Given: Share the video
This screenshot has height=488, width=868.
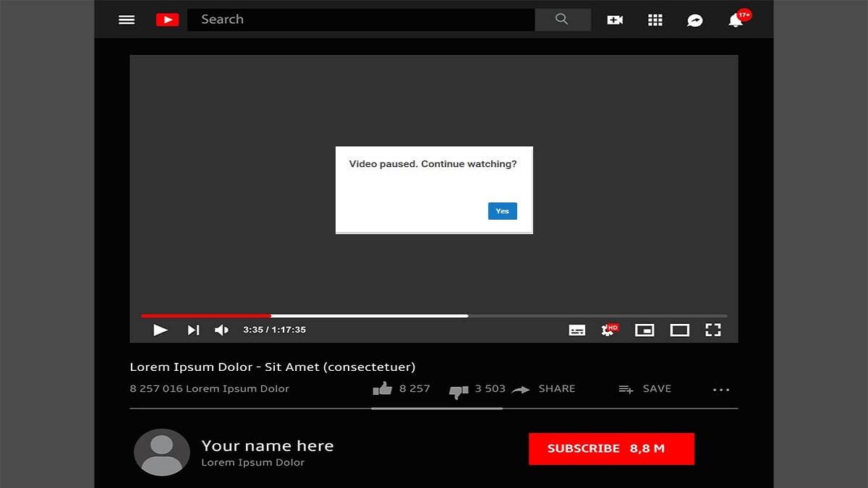Looking at the screenshot, I should point(544,389).
